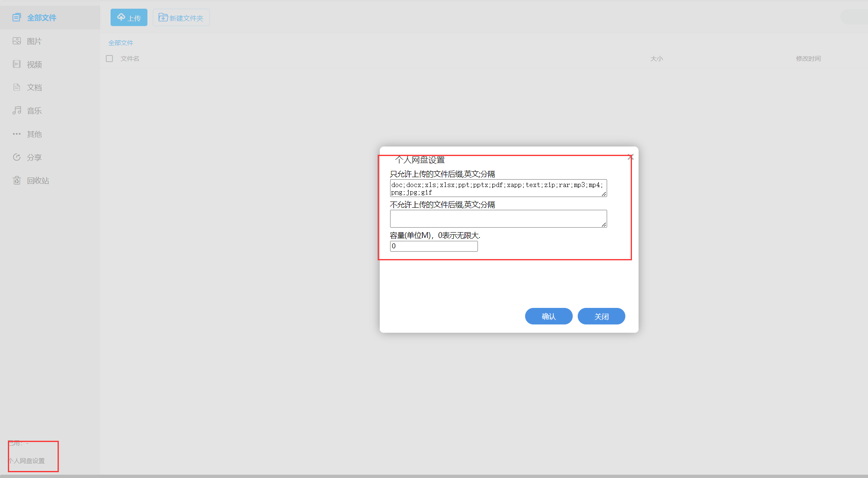Screen dimensions: 868x478
Task: Open the 分享 share section
Action: tap(34, 157)
